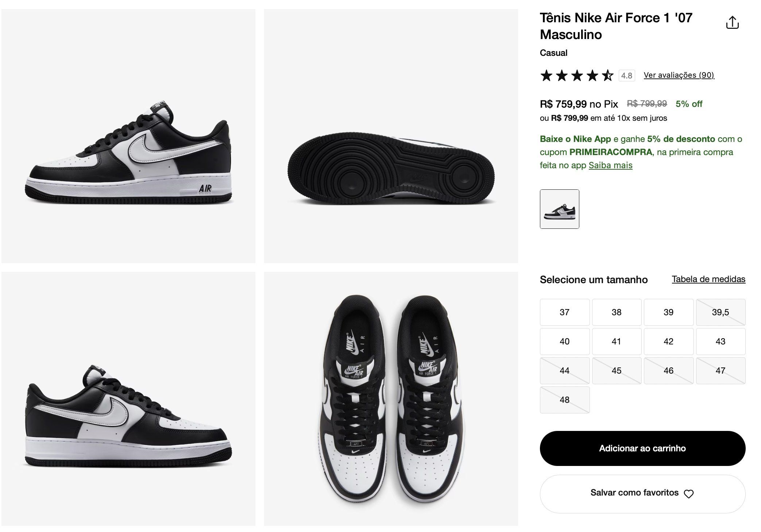The width and height of the screenshot is (761, 532).
Task: Open Ver avaliações (90) reviews link
Action: (679, 75)
